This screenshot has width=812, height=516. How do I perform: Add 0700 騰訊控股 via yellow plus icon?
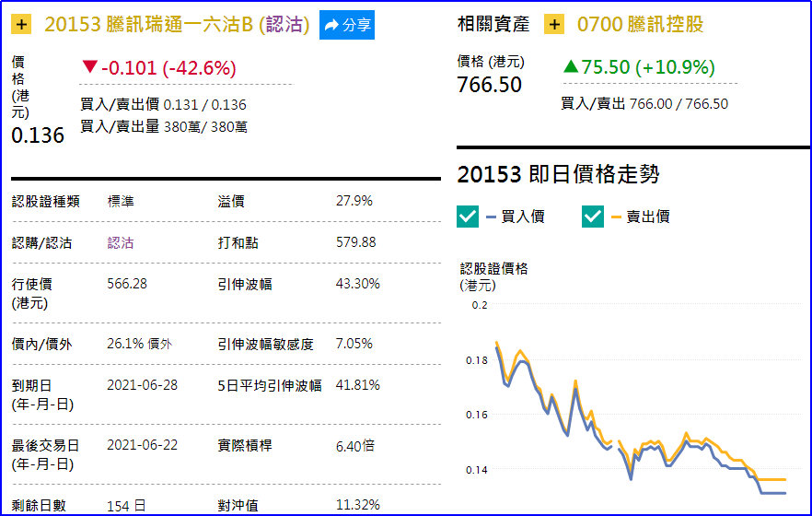pyautogui.click(x=554, y=24)
